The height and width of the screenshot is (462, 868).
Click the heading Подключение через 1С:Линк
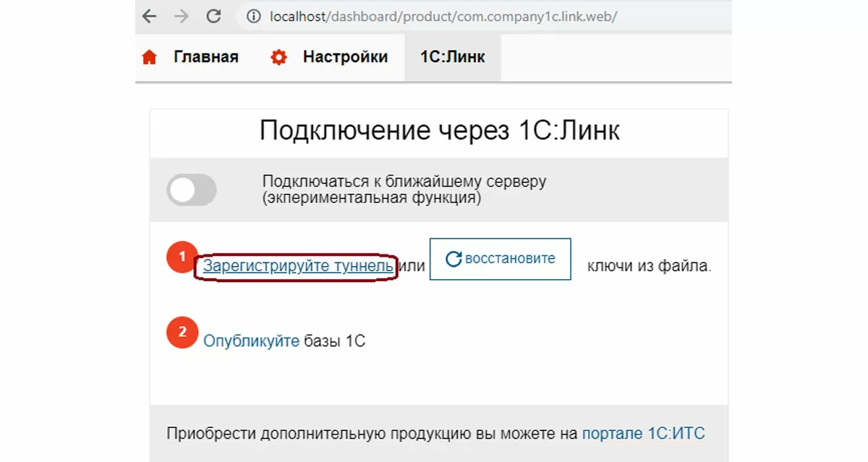(439, 132)
